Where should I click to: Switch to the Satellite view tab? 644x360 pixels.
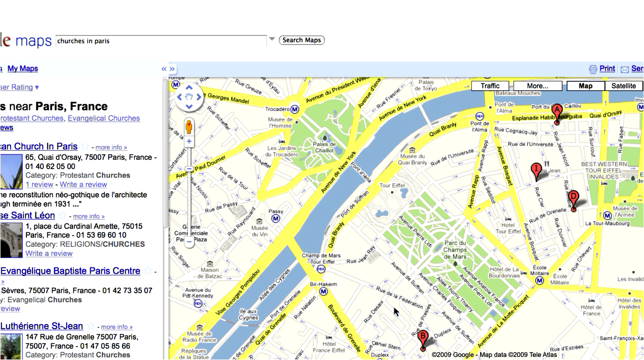pos(623,86)
